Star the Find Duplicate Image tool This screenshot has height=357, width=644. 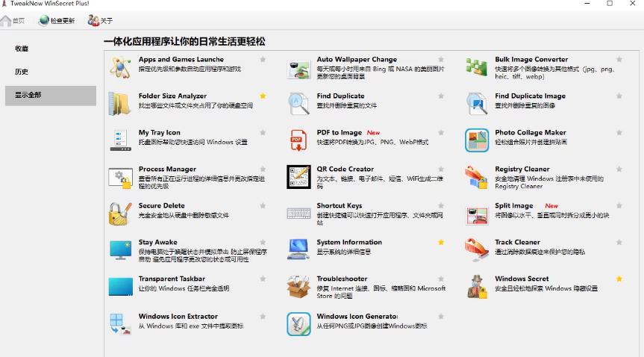619,96
